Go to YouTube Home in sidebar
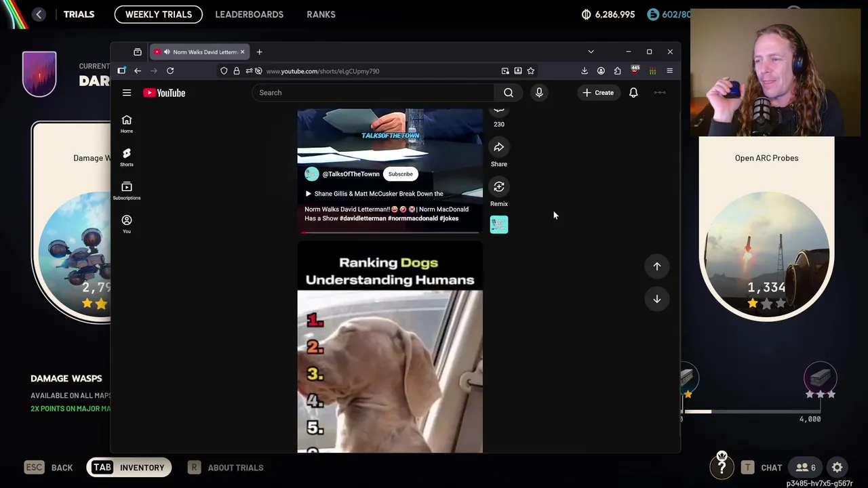The image size is (868, 488). pos(127,124)
